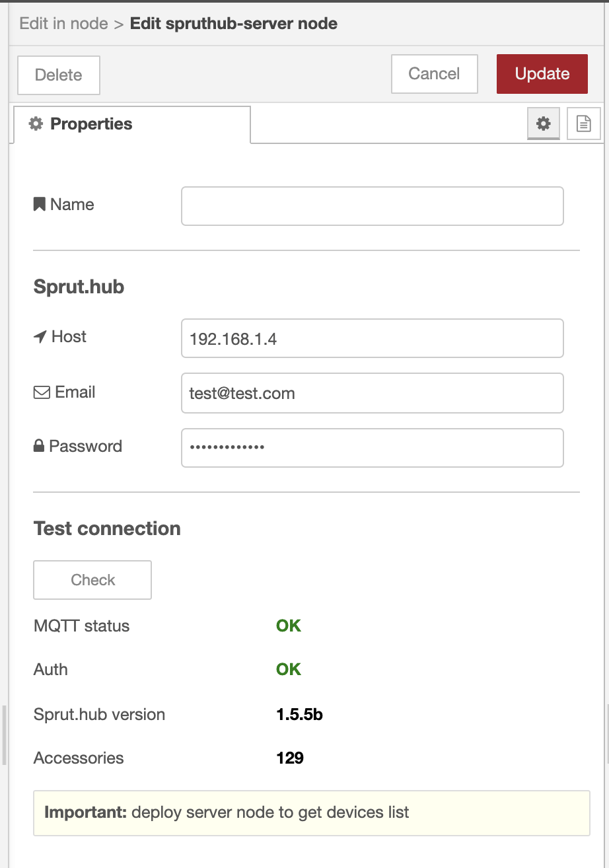The height and width of the screenshot is (868, 609).
Task: Click the Email field with test@test.com
Action: tap(373, 393)
